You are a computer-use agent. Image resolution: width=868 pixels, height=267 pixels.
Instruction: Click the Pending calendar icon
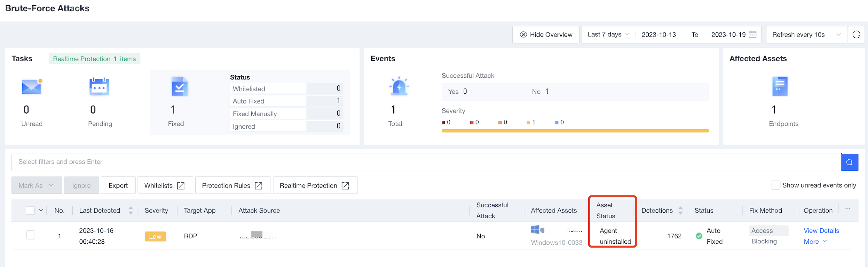(x=99, y=87)
